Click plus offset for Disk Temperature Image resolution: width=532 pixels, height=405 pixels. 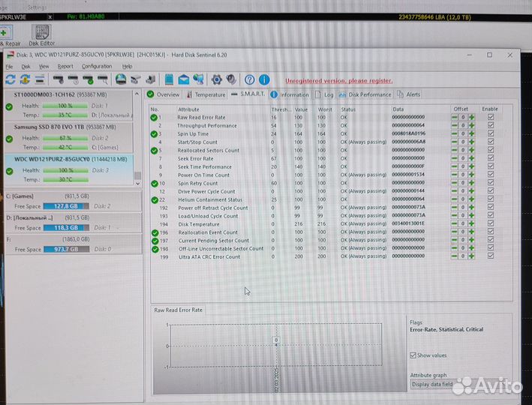[472, 223]
